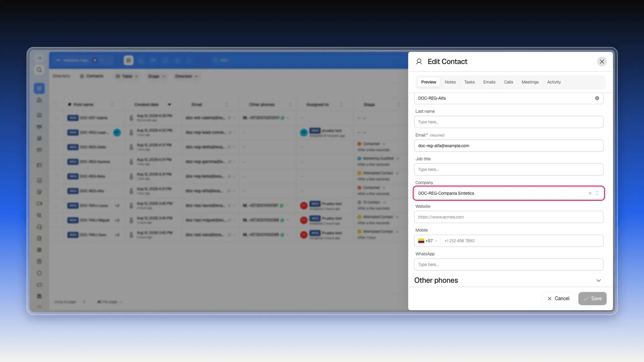Clear the DOC-REG-Alfa first name field
This screenshot has width=644, height=362.
(597, 98)
